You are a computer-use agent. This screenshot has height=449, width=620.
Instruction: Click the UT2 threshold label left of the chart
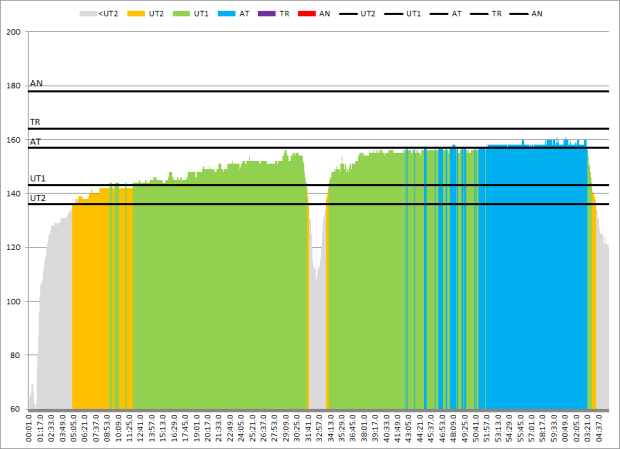coord(38,198)
